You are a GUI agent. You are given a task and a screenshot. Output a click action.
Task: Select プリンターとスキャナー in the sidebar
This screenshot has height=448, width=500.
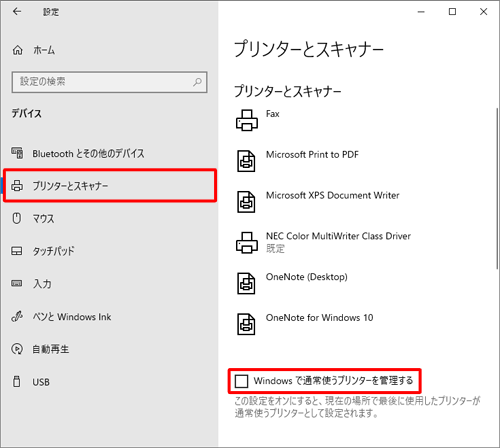[110, 186]
